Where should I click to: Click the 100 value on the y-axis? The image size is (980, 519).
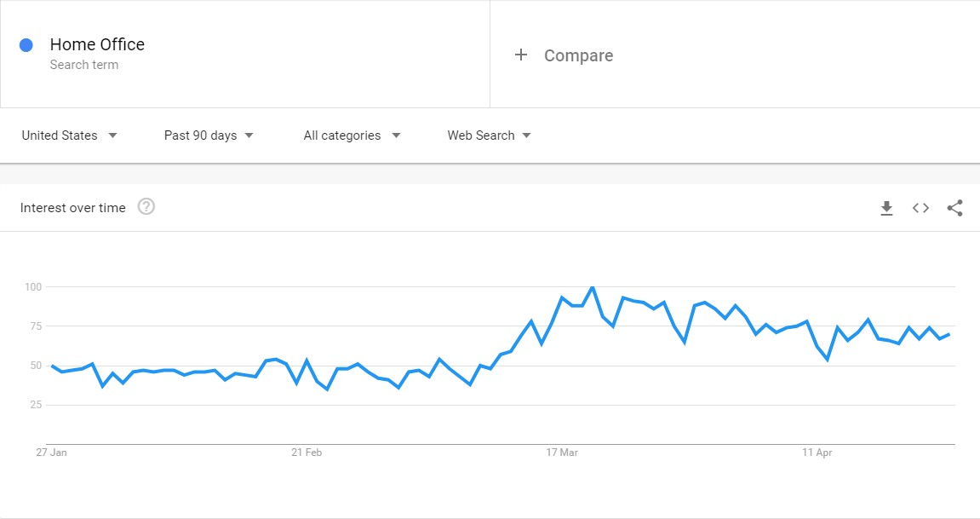pos(32,286)
